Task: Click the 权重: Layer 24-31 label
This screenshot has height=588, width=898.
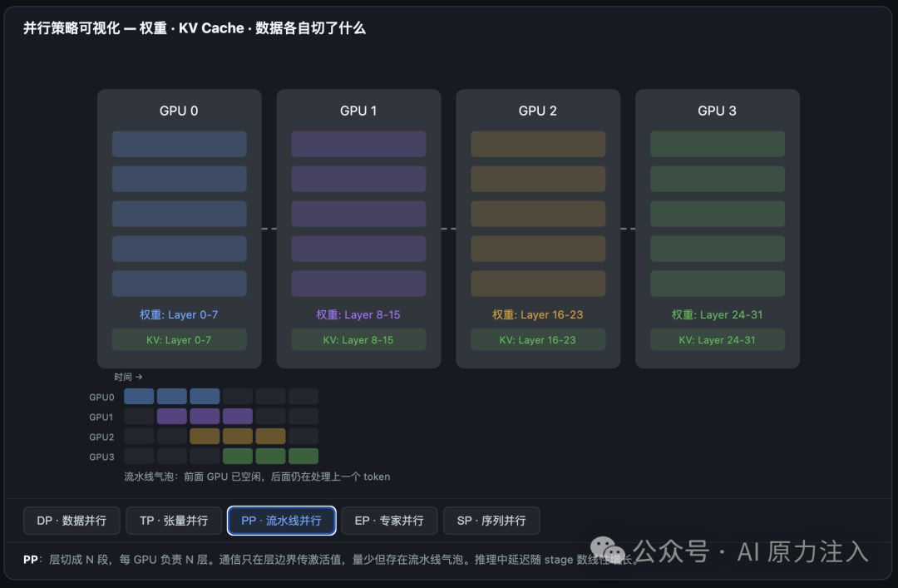Action: point(717,314)
